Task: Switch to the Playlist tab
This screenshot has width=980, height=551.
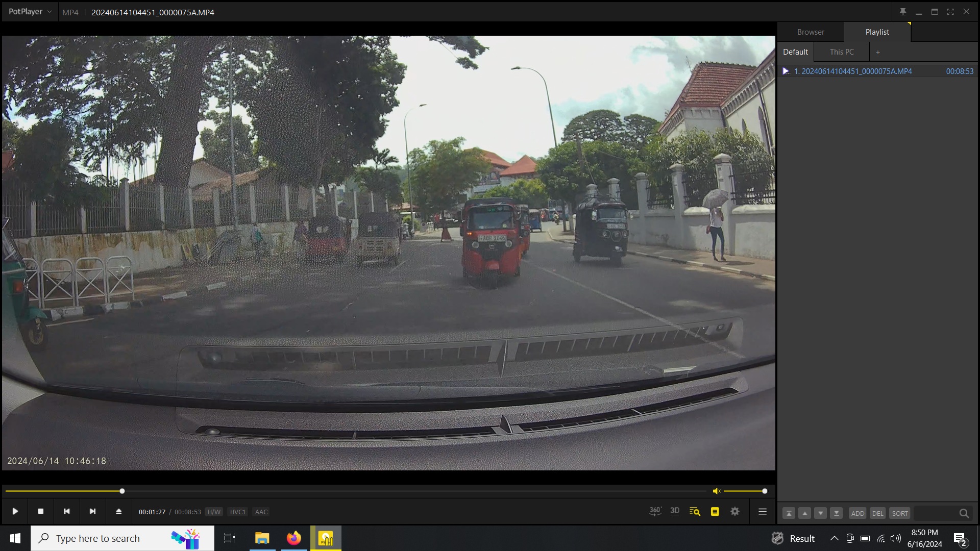Action: 877,32
